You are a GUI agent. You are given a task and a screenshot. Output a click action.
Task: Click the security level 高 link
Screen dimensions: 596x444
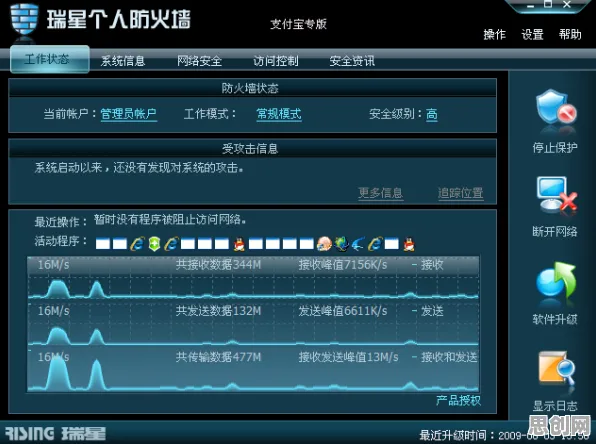click(x=432, y=114)
